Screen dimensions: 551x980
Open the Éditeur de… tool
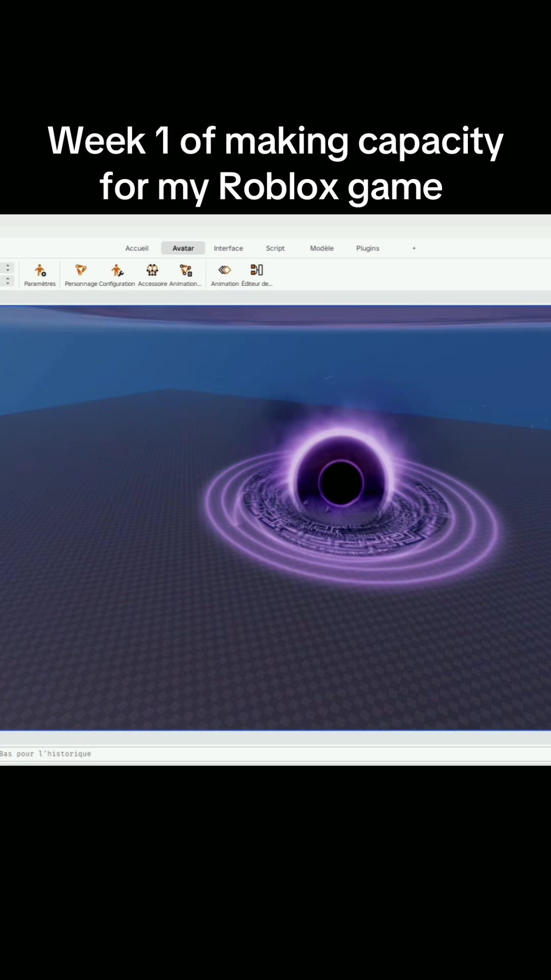pos(257,275)
